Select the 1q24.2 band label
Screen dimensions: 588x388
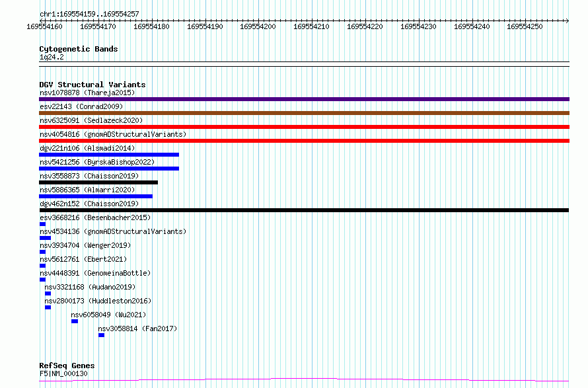(52, 57)
